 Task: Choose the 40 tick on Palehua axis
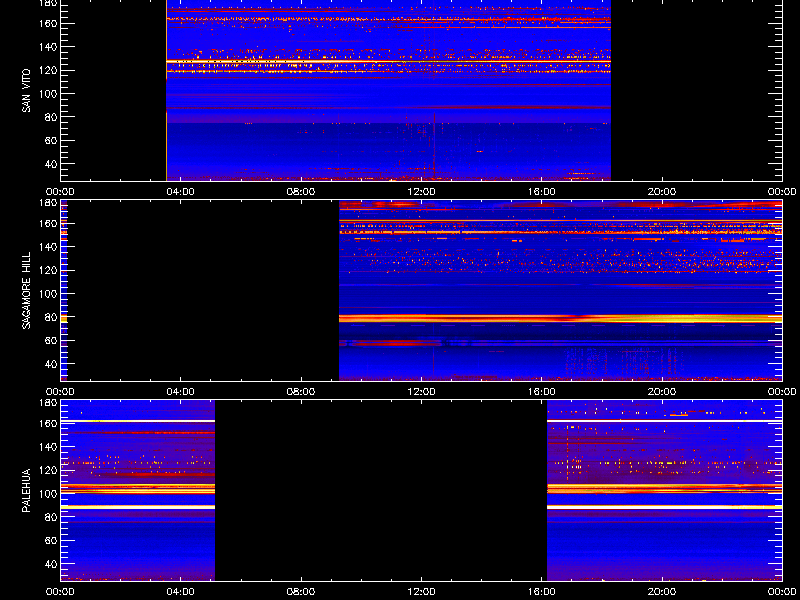(51, 564)
